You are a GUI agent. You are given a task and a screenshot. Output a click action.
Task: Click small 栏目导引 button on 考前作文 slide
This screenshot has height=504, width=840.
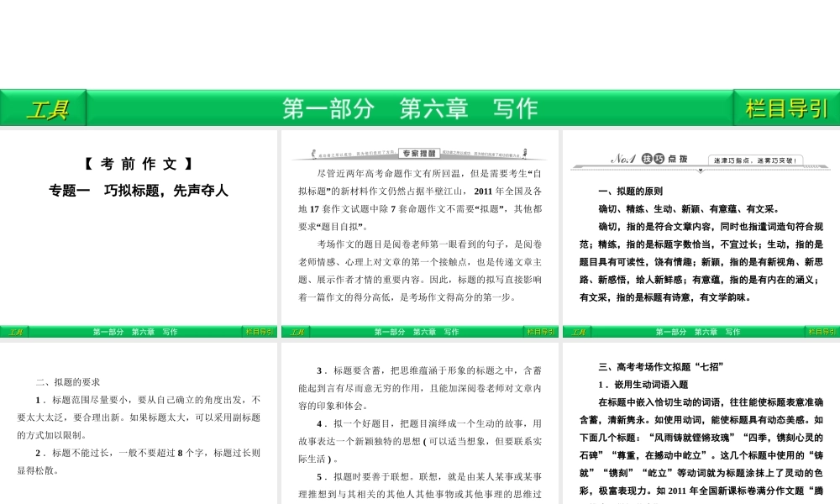coord(260,332)
